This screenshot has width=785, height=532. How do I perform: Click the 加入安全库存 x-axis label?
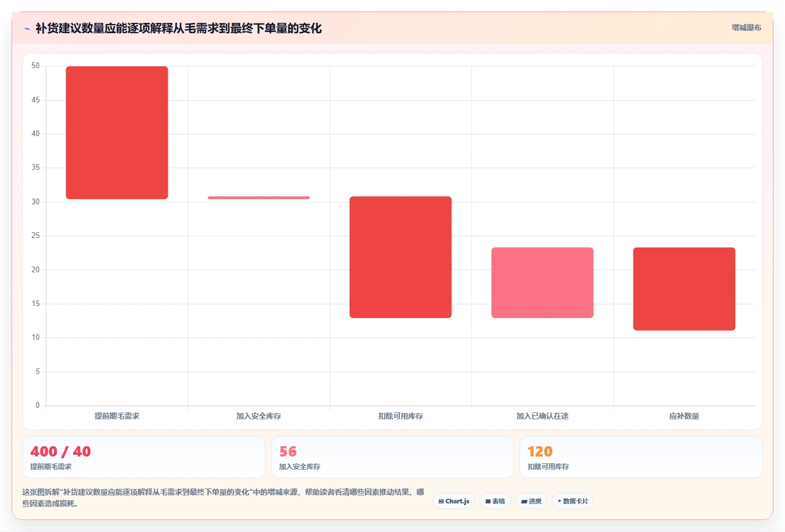(x=259, y=416)
